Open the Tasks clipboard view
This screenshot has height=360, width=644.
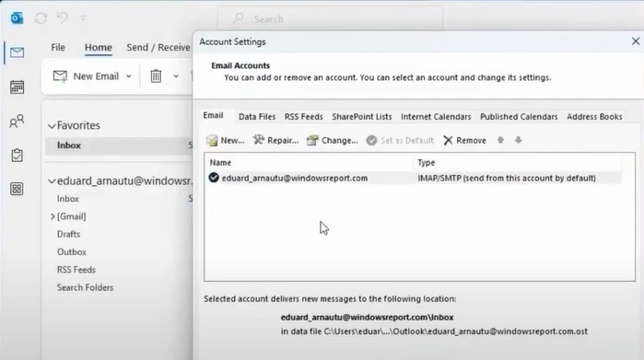pyautogui.click(x=17, y=156)
